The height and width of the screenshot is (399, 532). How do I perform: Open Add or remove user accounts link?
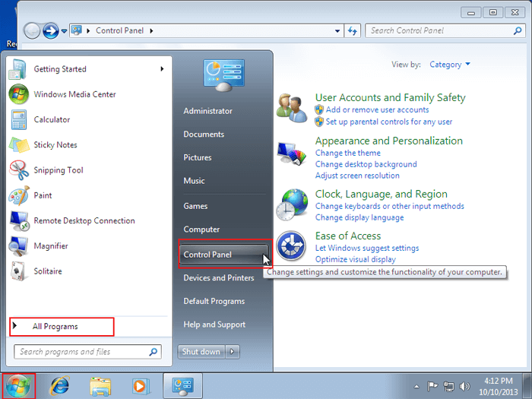(x=377, y=109)
